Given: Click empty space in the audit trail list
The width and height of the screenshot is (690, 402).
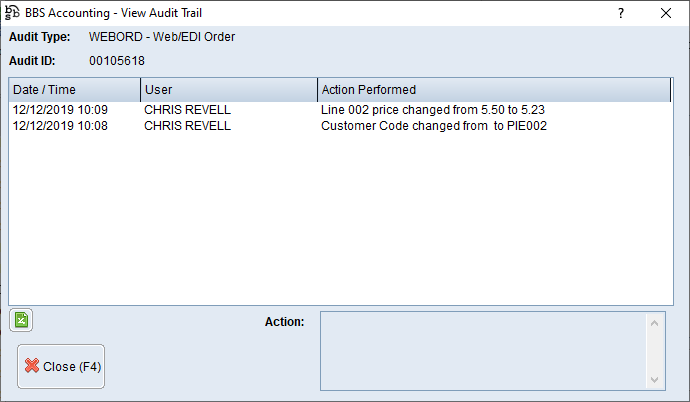Looking at the screenshot, I should [x=340, y=220].
